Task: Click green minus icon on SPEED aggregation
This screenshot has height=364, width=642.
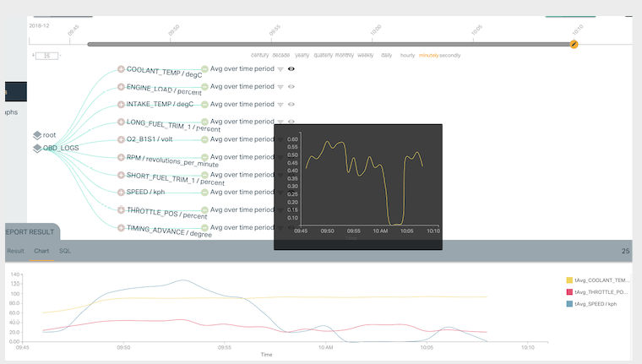Action: pos(204,193)
